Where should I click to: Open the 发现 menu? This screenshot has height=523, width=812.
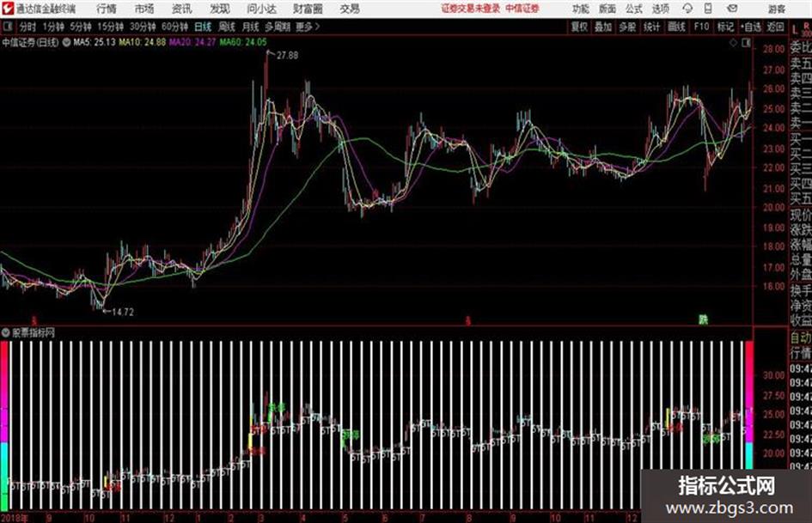click(220, 9)
